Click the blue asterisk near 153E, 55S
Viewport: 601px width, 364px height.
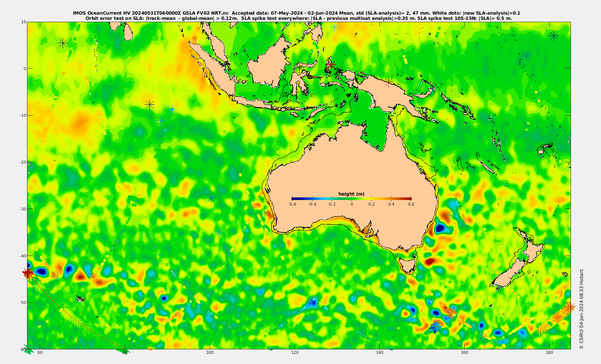(x=436, y=327)
